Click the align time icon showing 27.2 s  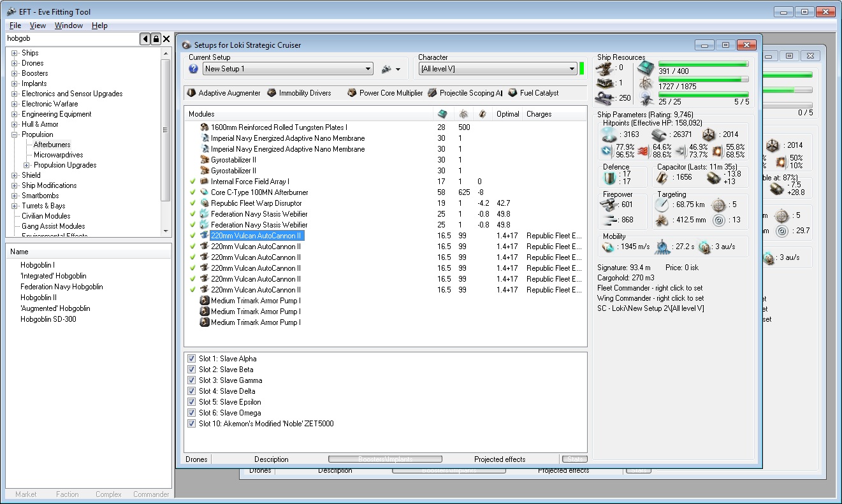point(661,247)
